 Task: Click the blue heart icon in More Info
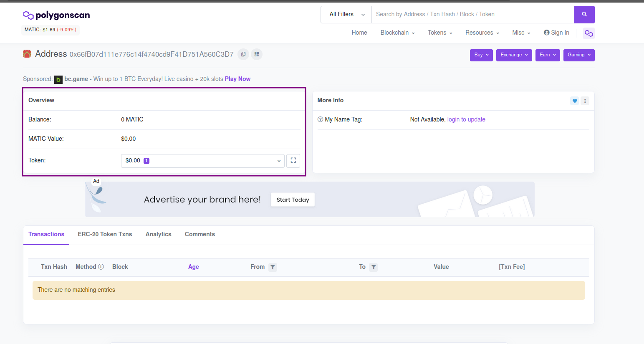pos(575,101)
